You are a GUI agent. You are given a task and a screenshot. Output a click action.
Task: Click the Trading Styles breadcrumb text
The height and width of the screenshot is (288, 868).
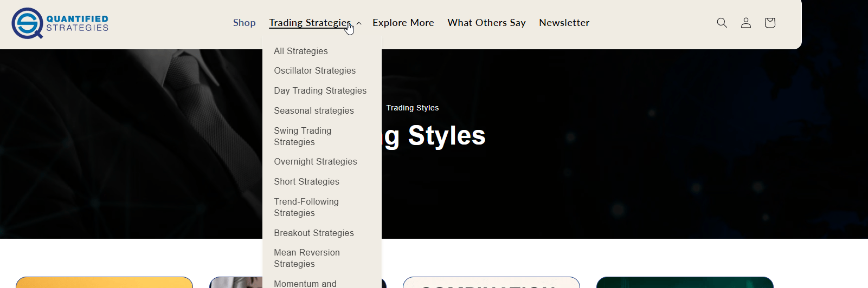click(x=413, y=108)
